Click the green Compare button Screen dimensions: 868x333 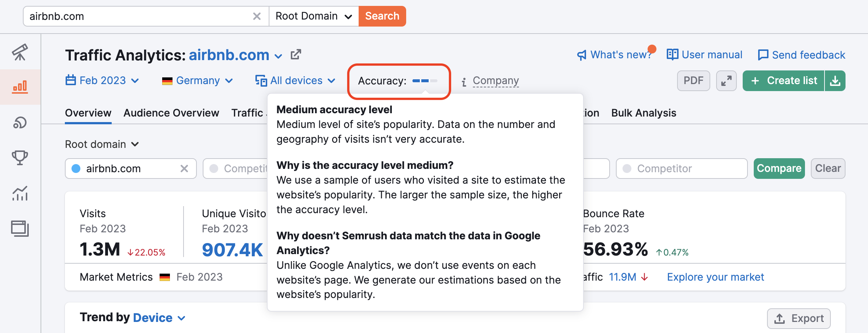[x=779, y=169]
